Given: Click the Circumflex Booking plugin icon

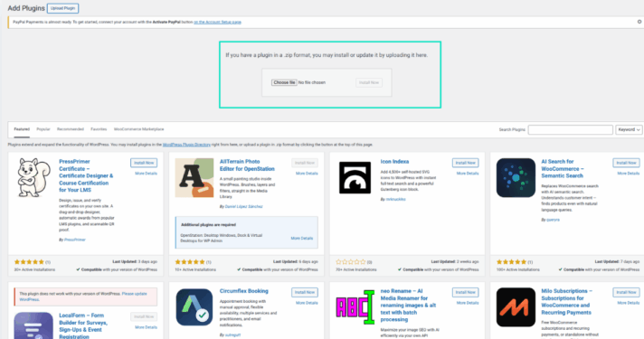Looking at the screenshot, I should click(x=194, y=307).
